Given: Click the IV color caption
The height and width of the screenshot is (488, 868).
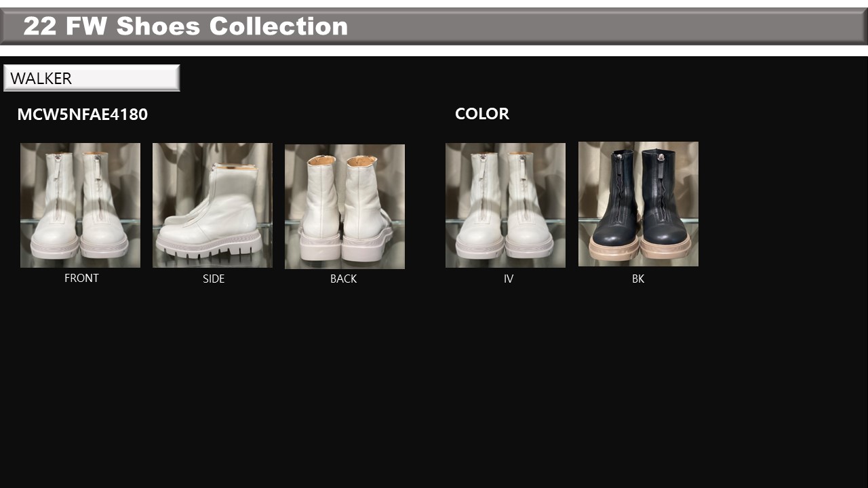Looking at the screenshot, I should [x=509, y=279].
